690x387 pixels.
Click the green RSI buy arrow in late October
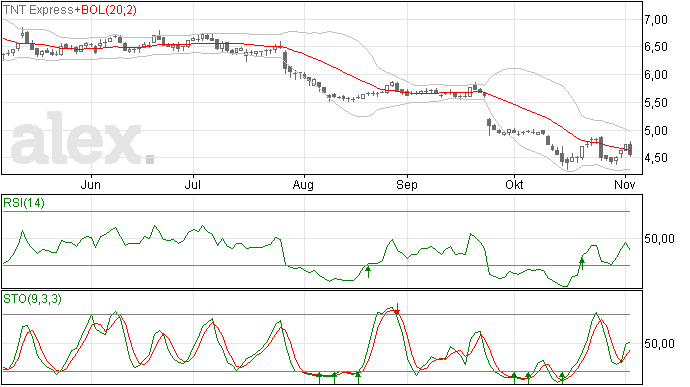tap(582, 264)
